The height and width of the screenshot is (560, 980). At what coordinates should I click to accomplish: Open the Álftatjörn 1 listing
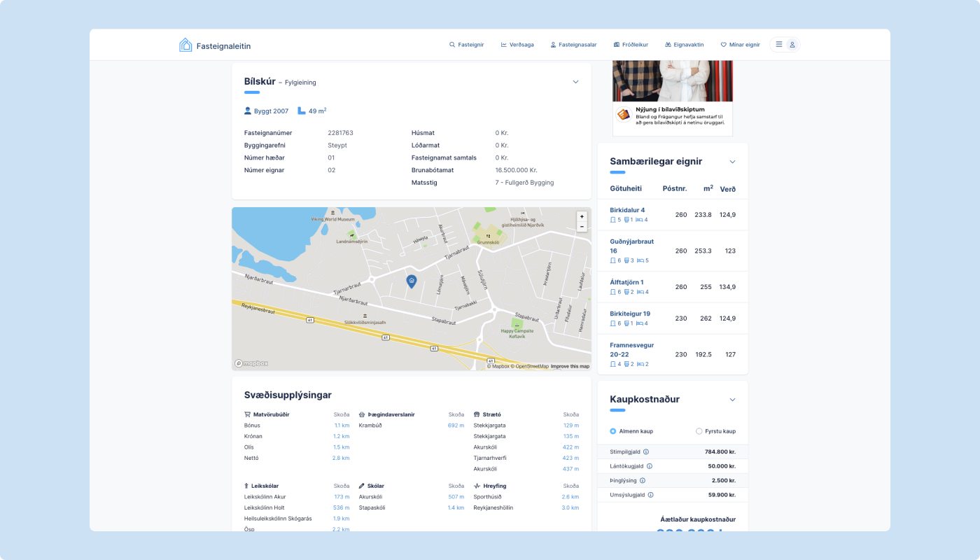(x=626, y=282)
